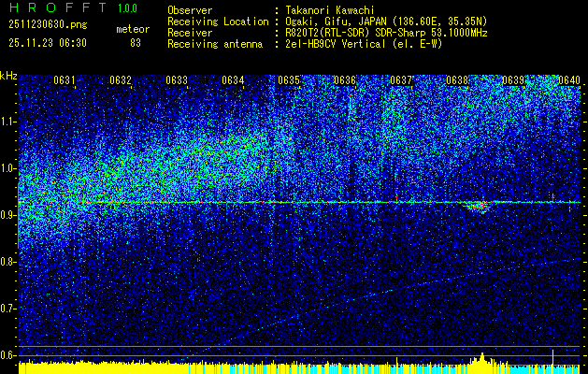Click the kHz axis unit label

[8, 76]
